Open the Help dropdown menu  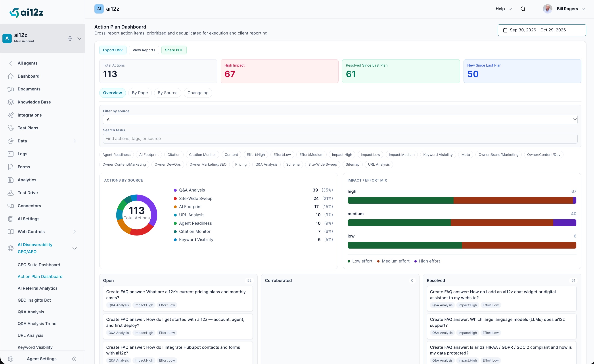click(503, 9)
